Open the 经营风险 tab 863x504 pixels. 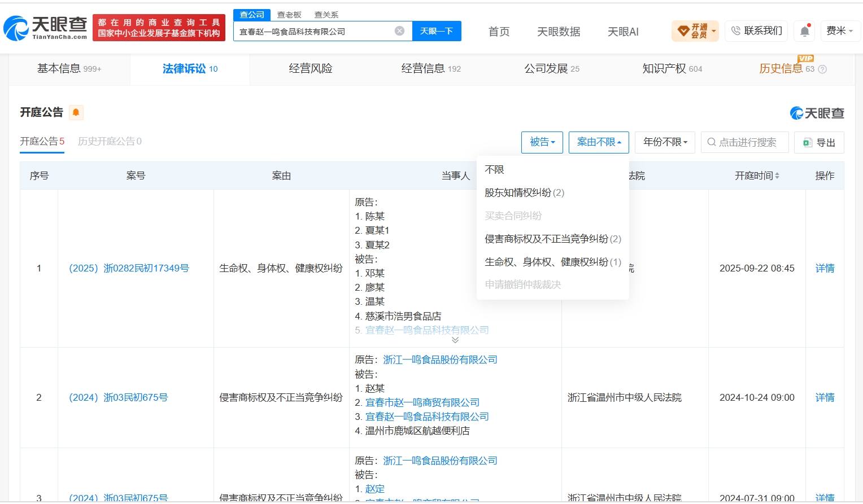click(x=310, y=69)
